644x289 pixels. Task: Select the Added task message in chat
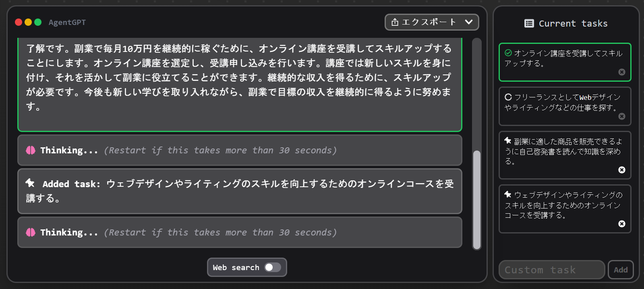click(x=240, y=191)
